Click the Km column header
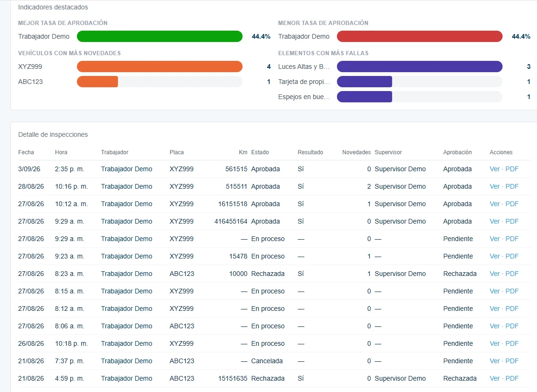Viewport: 537px width, 392px height. coord(243,152)
